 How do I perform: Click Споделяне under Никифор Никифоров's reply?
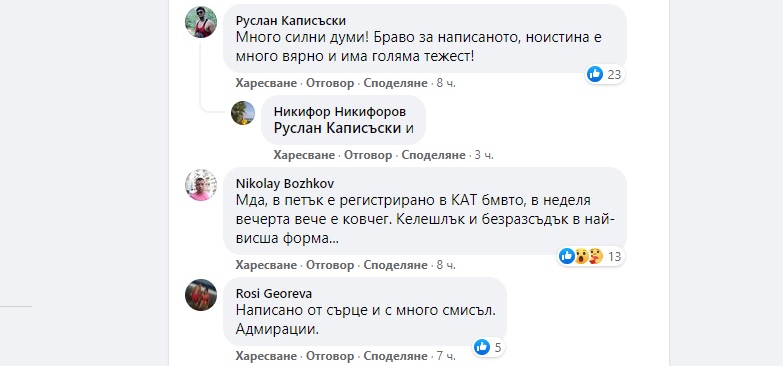tap(433, 155)
